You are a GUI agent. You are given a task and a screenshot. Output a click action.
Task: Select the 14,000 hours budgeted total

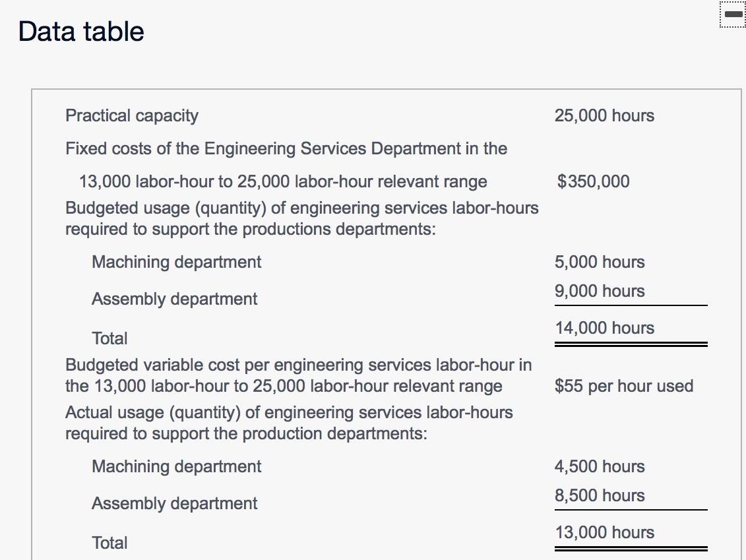pos(605,328)
